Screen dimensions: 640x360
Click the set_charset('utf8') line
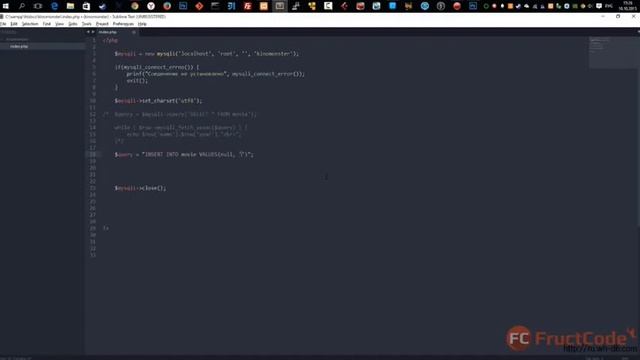158,101
